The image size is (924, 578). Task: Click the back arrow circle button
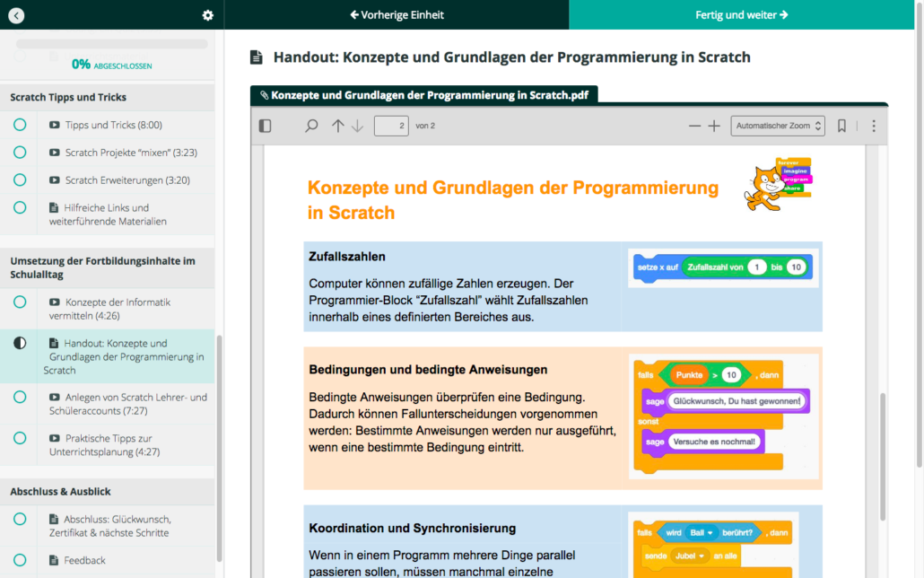16,15
